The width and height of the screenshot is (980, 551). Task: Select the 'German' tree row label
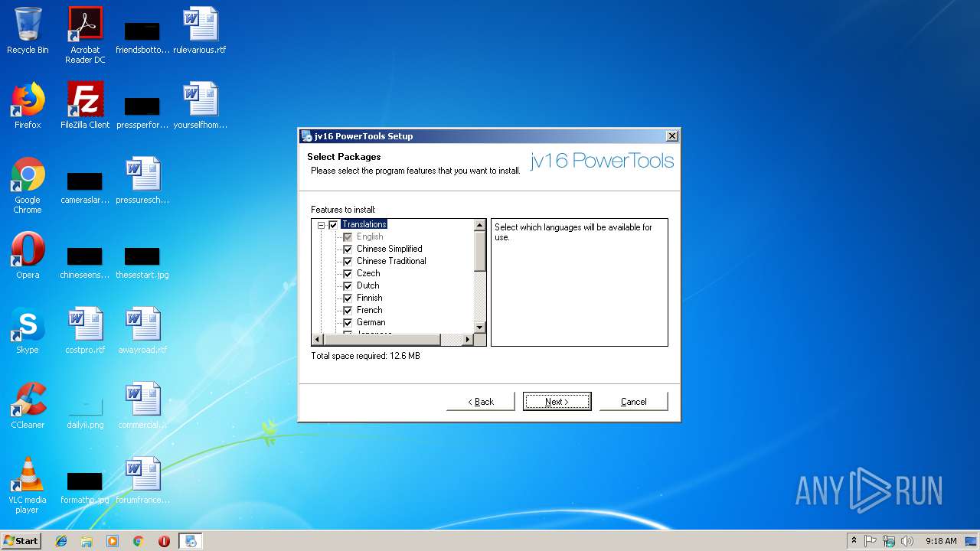pos(371,322)
